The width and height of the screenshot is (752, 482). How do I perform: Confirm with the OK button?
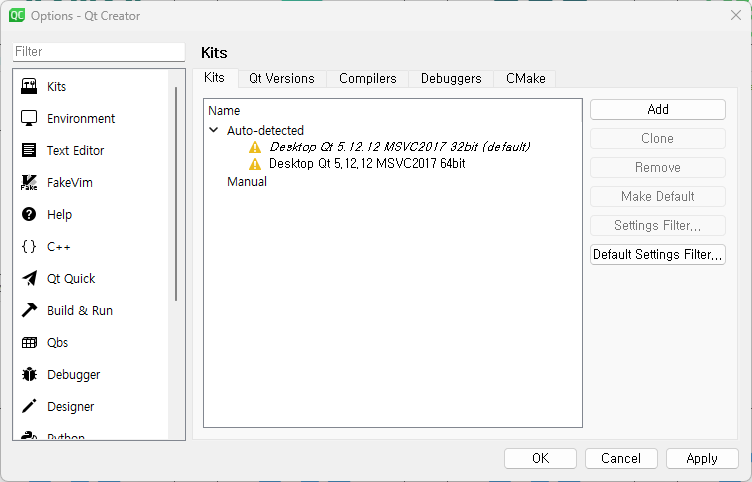point(540,458)
